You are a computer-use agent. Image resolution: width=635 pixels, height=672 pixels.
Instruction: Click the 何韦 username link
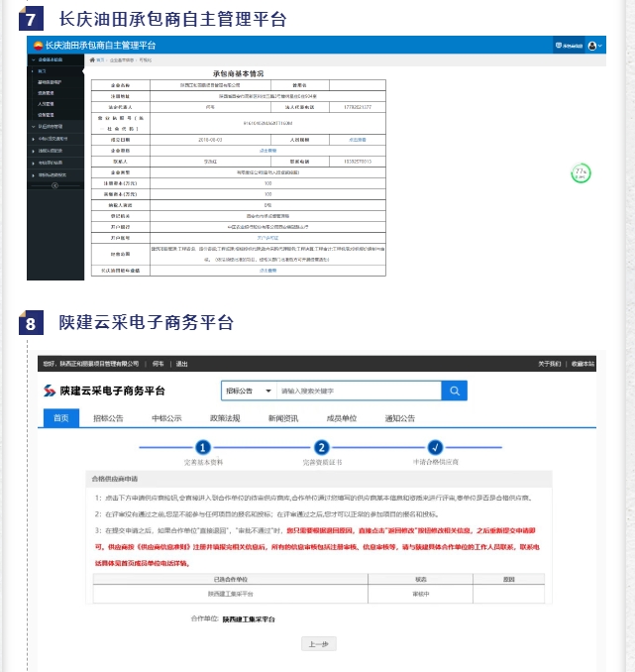[159, 364]
